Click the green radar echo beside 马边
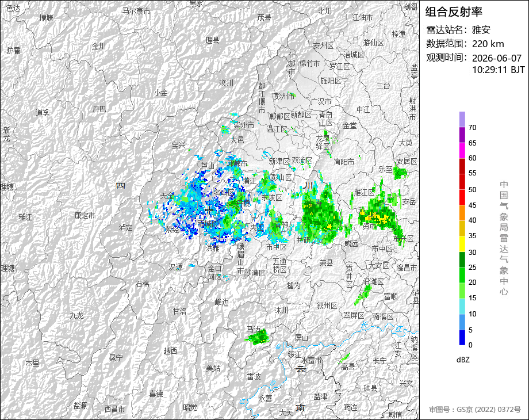Image resolution: width=529 pixels, height=420 pixels. click(258, 337)
